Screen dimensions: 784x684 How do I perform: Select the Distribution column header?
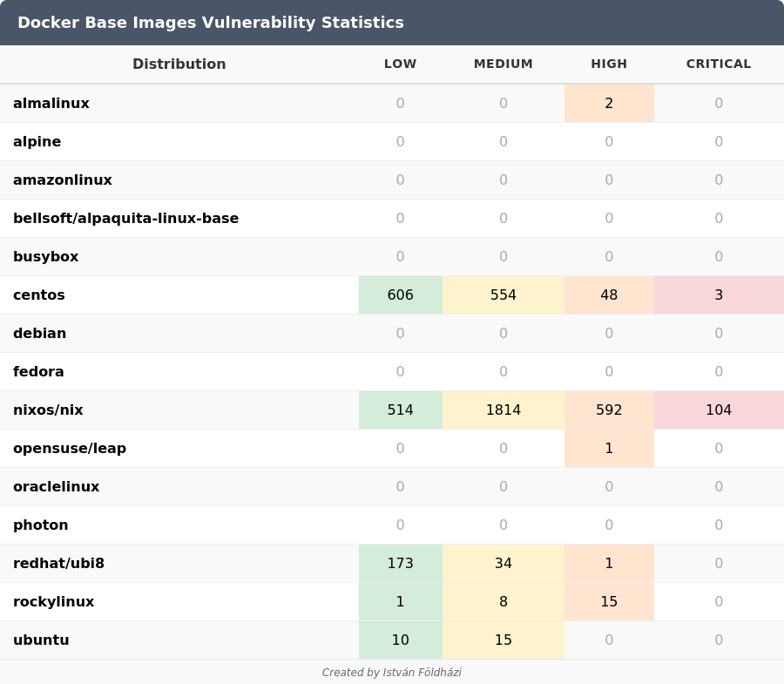[x=179, y=64]
